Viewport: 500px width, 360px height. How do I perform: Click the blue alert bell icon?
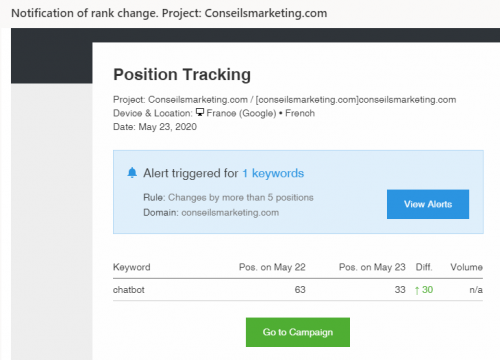[x=132, y=173]
